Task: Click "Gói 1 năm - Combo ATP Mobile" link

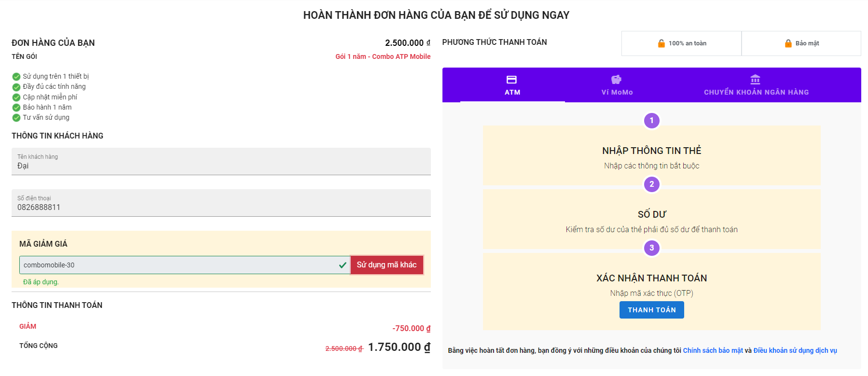Action: pos(383,56)
